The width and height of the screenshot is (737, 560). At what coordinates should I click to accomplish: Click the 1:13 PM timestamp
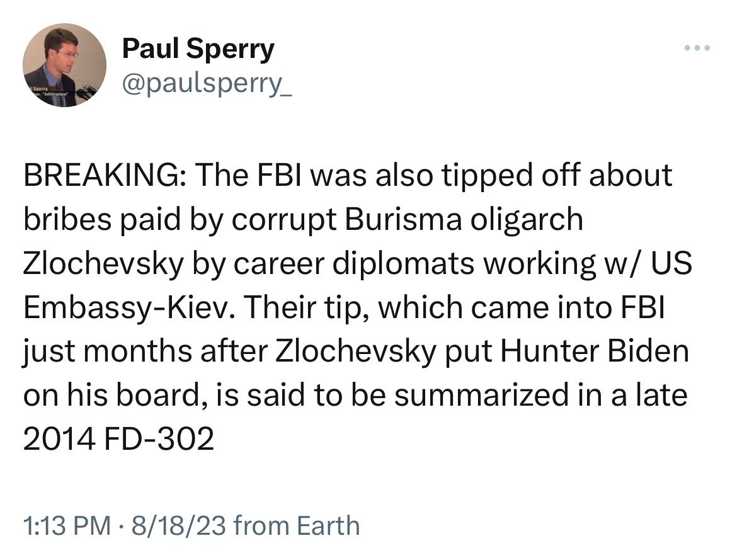click(x=67, y=525)
